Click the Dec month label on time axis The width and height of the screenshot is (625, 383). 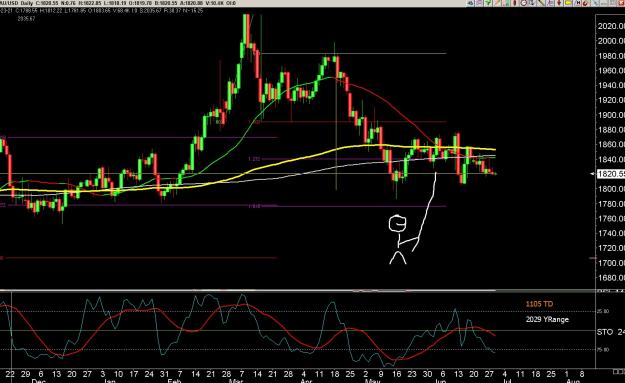[38, 381]
